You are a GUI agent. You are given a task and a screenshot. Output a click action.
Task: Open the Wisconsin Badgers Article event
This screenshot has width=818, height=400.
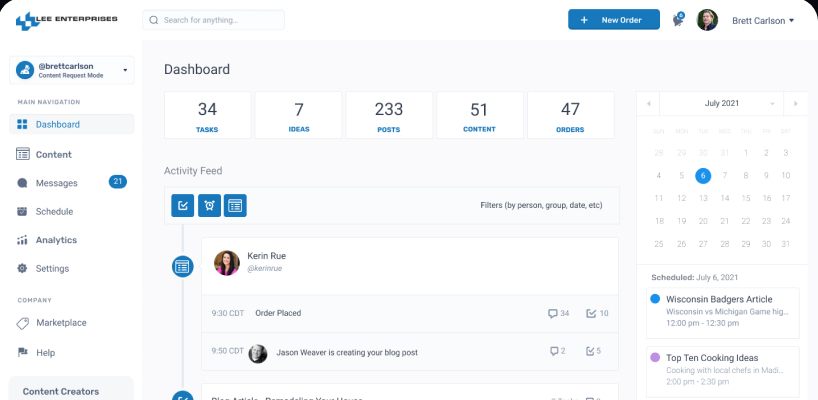coord(723,313)
